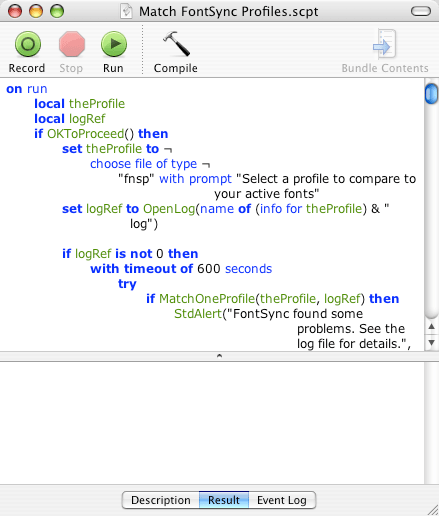Screen dimensions: 439x516
Task: Select the Result tab
Action: 224,500
